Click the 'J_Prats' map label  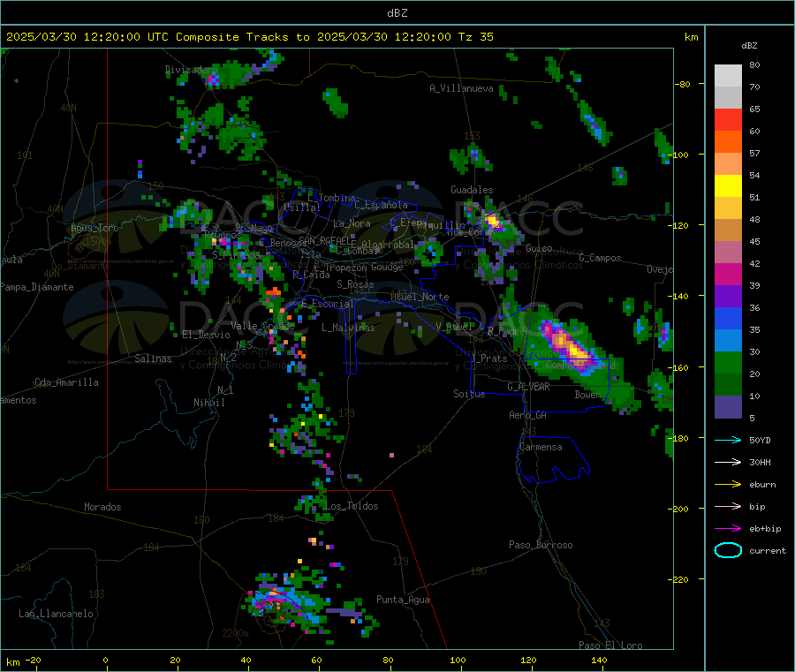[x=488, y=359]
